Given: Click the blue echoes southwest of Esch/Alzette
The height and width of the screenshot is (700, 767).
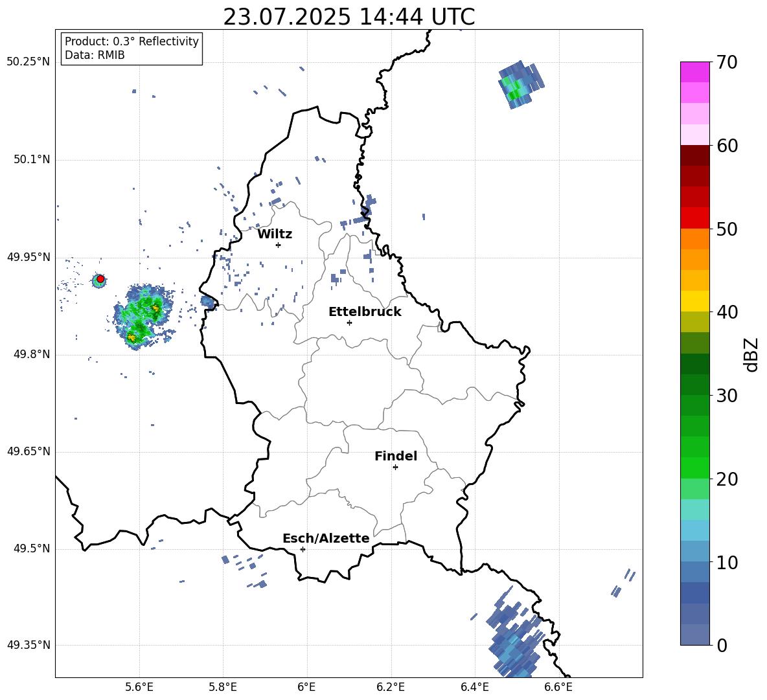Looking at the screenshot, I should [x=245, y=570].
